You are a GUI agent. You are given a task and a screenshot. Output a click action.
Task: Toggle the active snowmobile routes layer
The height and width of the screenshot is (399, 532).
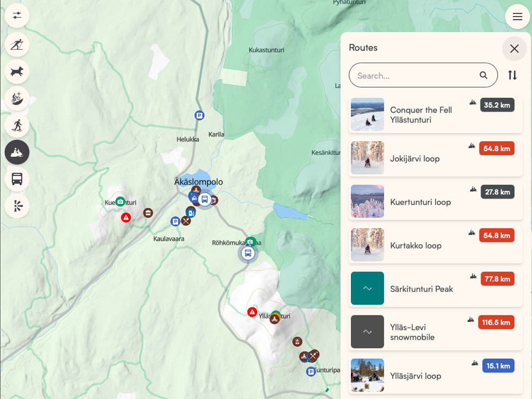pyautogui.click(x=17, y=152)
